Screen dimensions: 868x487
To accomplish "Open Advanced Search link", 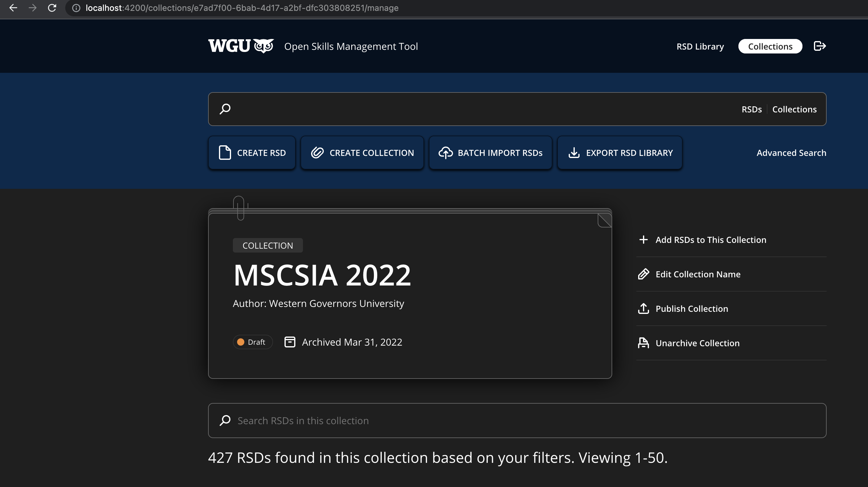I will 791,153.
